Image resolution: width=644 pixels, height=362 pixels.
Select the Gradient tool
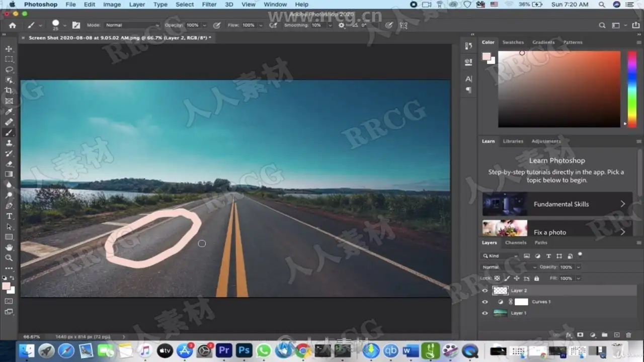[x=9, y=174]
